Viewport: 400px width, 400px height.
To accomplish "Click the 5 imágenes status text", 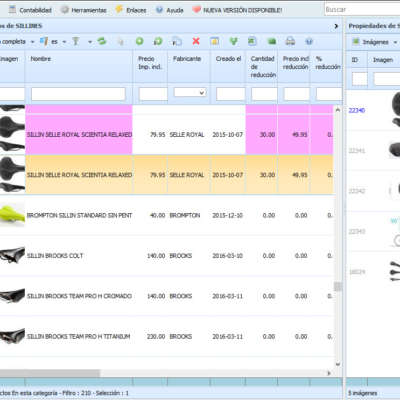I will [363, 393].
